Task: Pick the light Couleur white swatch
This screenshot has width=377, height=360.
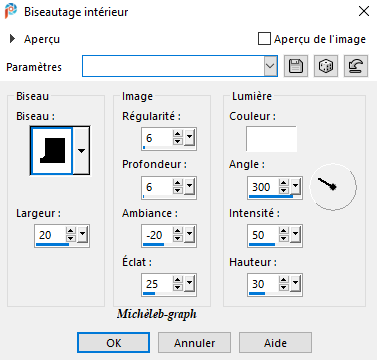Action: click(x=271, y=139)
